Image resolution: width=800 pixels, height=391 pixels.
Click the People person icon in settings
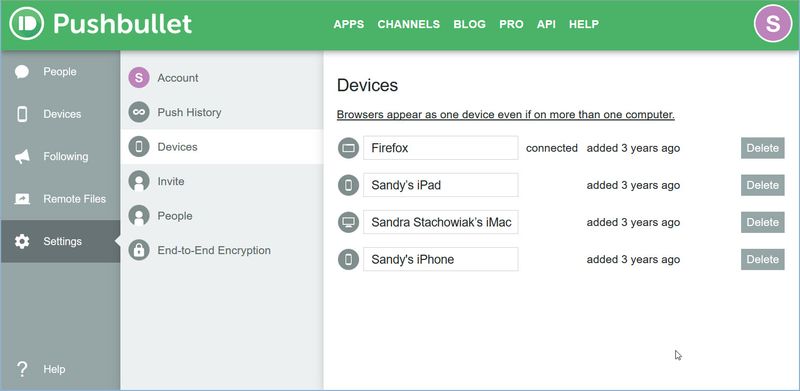[139, 216]
